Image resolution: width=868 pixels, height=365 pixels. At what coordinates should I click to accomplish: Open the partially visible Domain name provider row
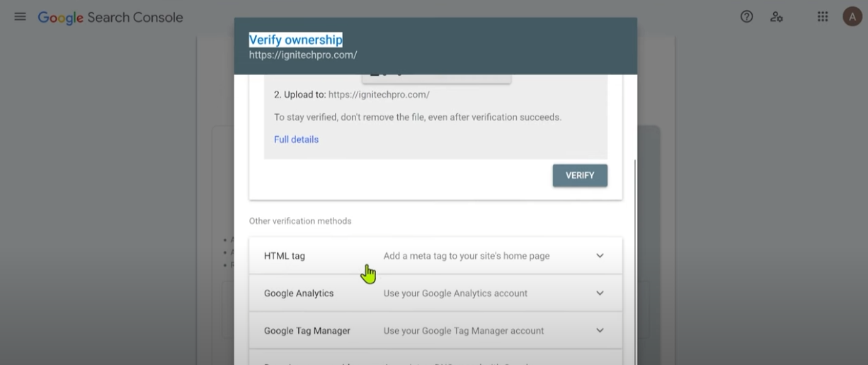[435, 359]
